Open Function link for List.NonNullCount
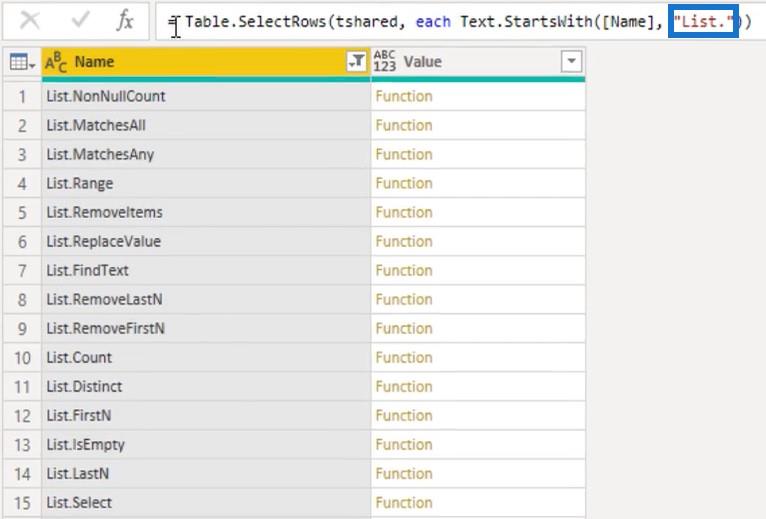The height and width of the screenshot is (519, 766). pos(404,96)
